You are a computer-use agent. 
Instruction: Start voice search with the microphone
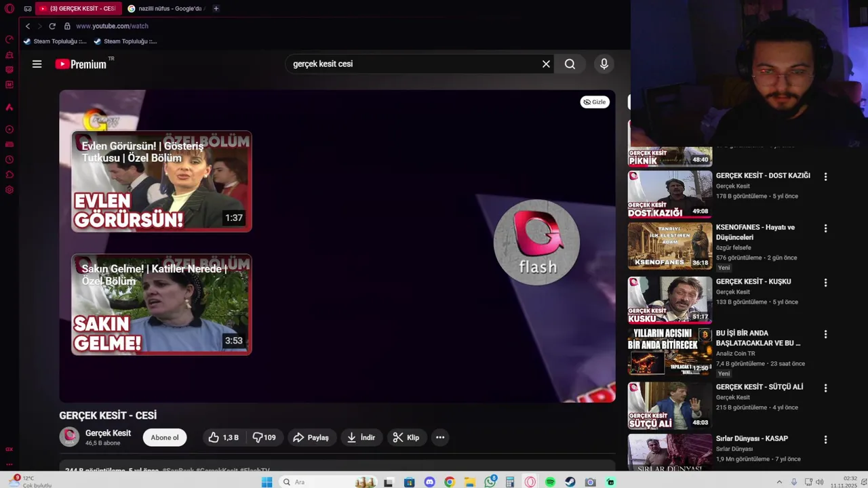point(604,64)
